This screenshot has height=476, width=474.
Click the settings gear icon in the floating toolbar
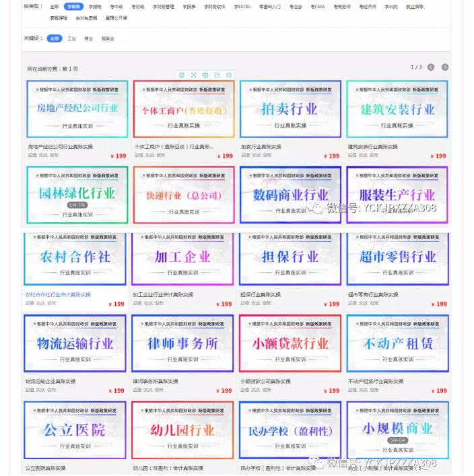pos(229,75)
